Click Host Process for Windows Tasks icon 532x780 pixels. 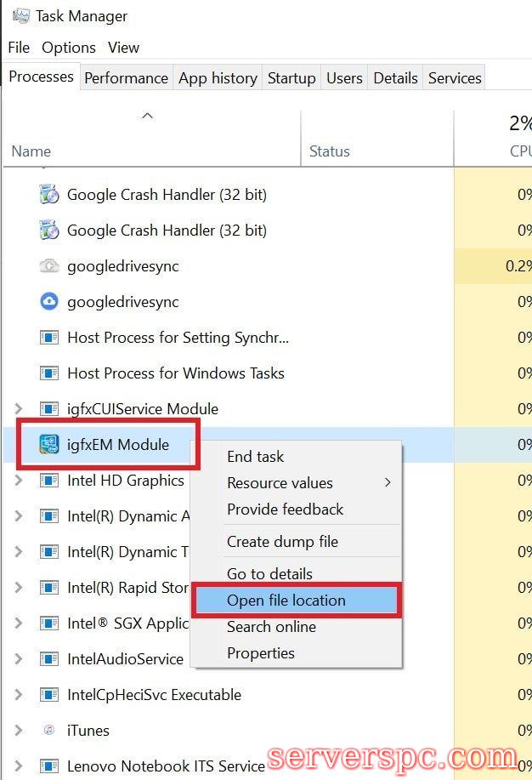49,373
